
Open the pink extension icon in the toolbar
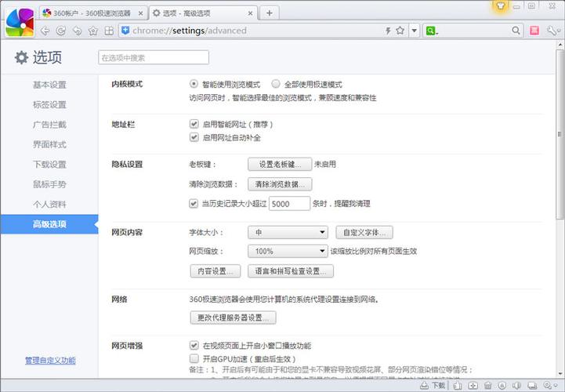tap(534, 31)
